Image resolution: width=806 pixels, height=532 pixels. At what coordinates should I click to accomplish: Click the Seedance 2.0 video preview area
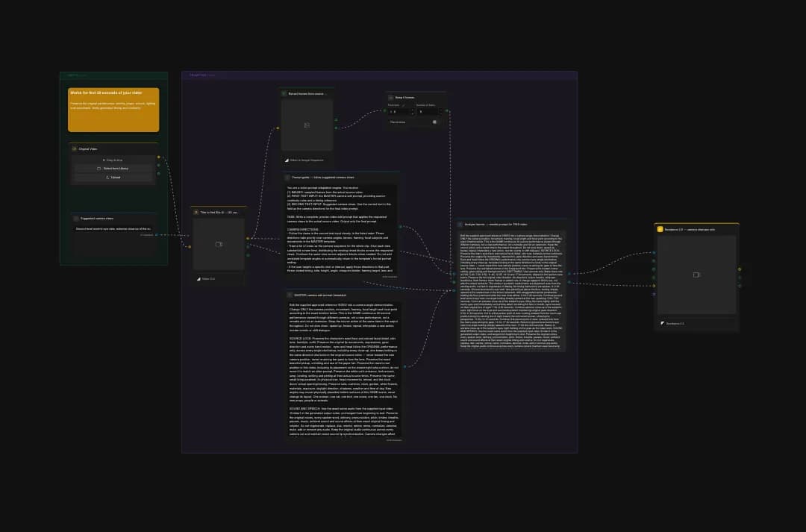pyautogui.click(x=696, y=275)
